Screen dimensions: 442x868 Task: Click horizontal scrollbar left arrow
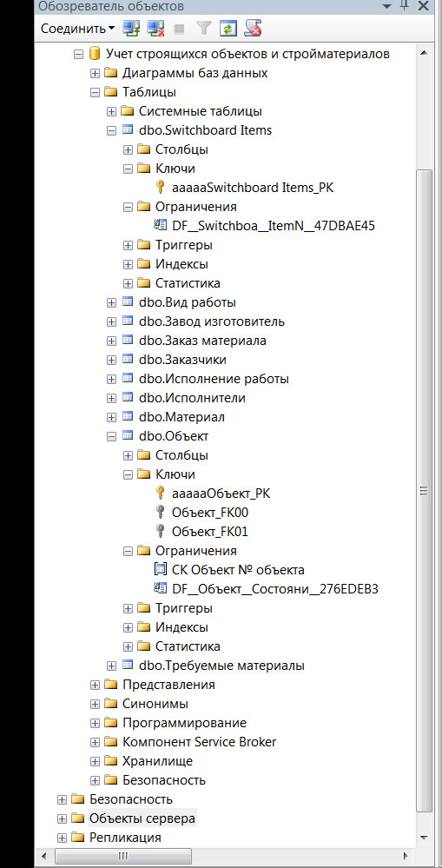click(45, 856)
